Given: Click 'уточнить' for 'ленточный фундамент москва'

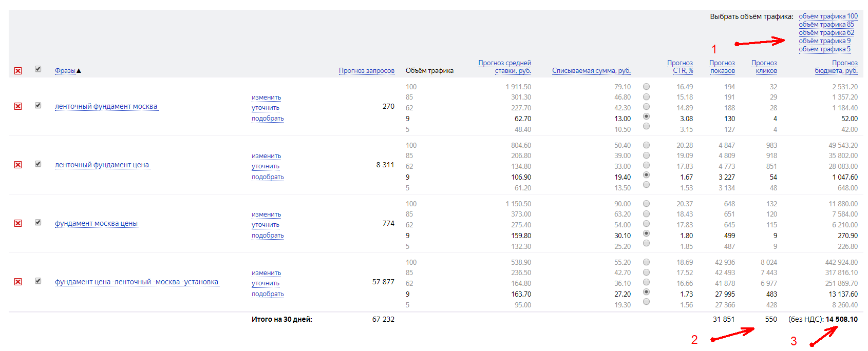Looking at the screenshot, I should click(266, 108).
